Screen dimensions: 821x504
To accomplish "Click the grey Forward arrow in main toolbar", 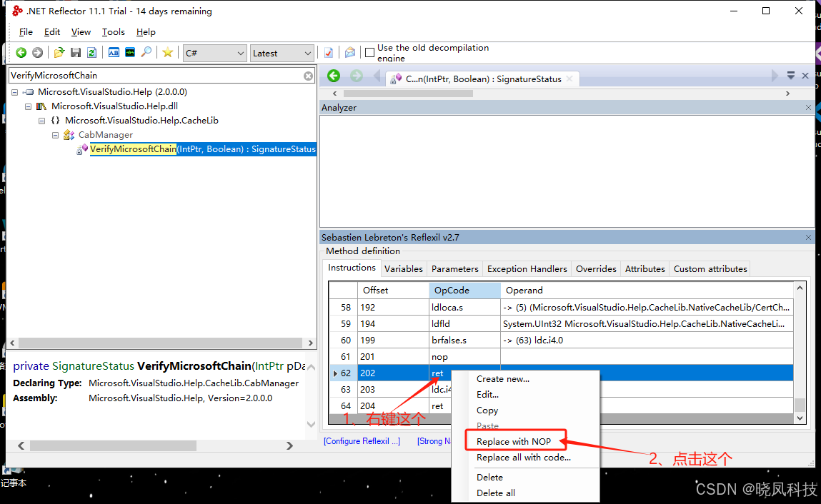I will pos(37,52).
